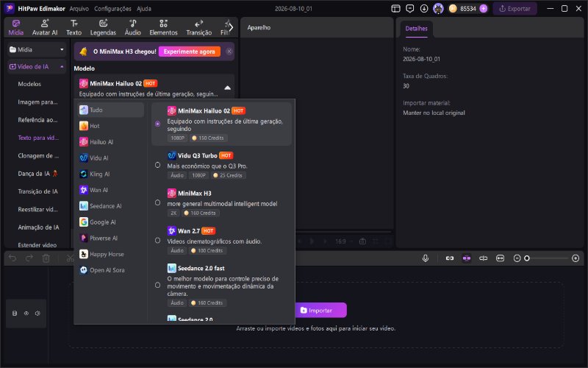Click the Experimente agora button
588x368 pixels.
(x=190, y=52)
